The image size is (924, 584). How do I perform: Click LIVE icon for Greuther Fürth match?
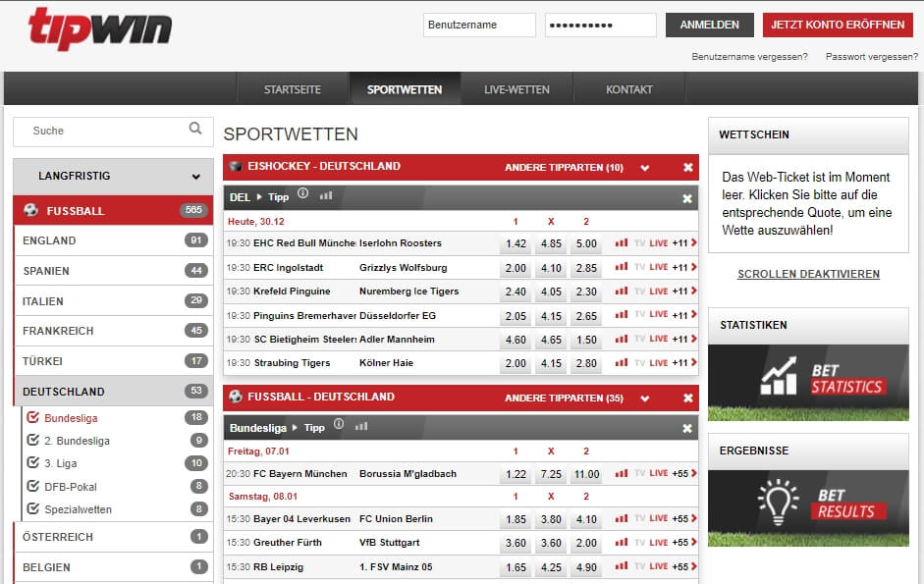[x=658, y=542]
